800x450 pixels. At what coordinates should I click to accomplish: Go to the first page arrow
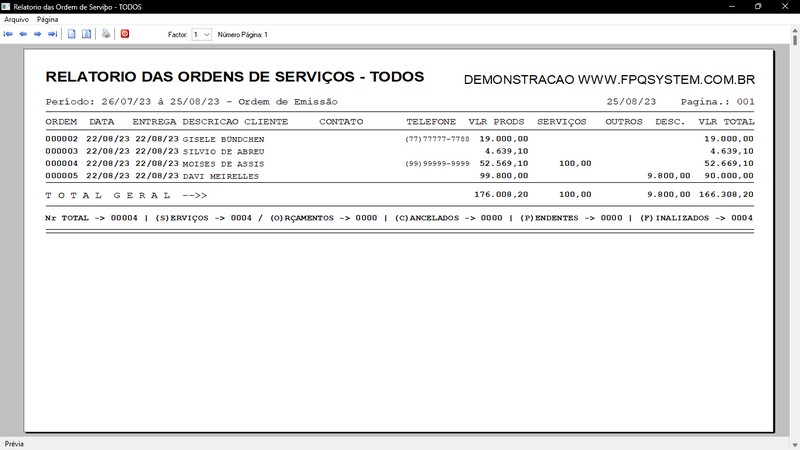point(8,34)
